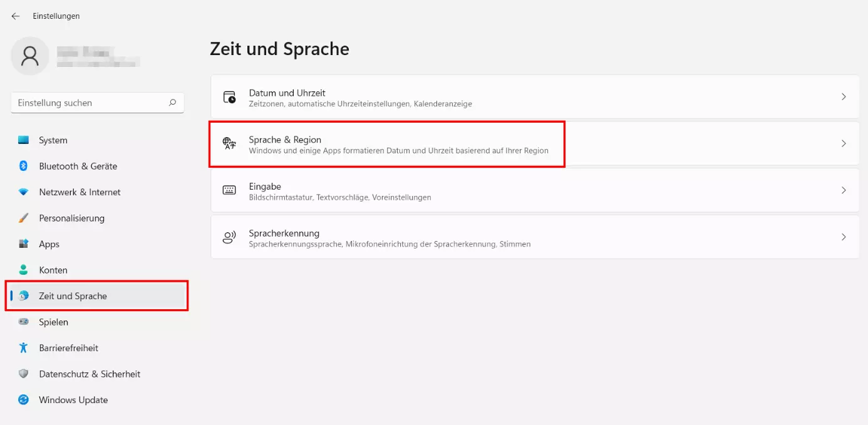Image resolution: width=868 pixels, height=425 pixels.
Task: Click the Eingabe keyboard icon
Action: tap(229, 190)
